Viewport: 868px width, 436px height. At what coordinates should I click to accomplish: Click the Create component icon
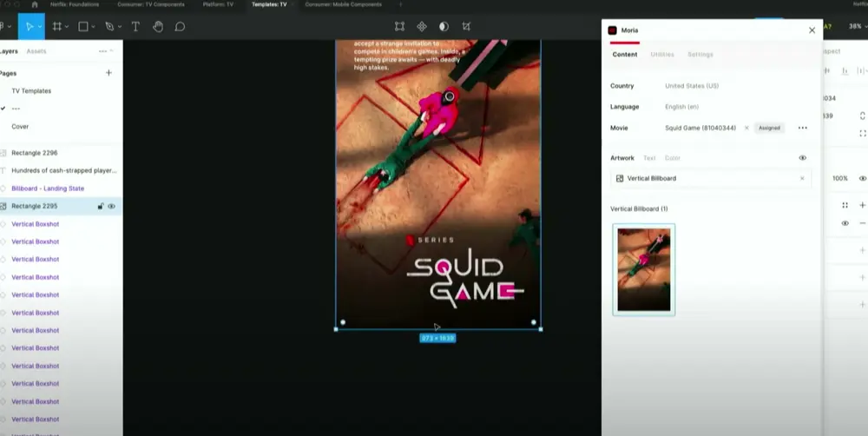[422, 26]
